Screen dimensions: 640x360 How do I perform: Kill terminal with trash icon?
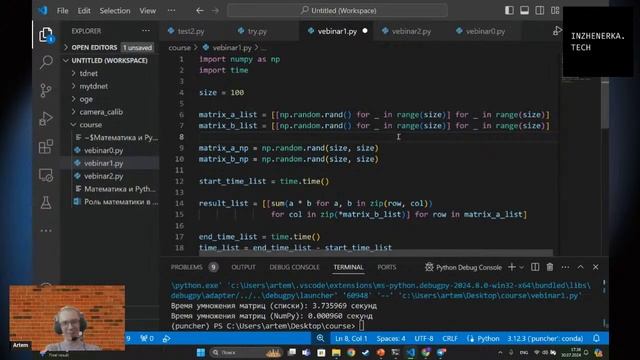click(x=550, y=267)
